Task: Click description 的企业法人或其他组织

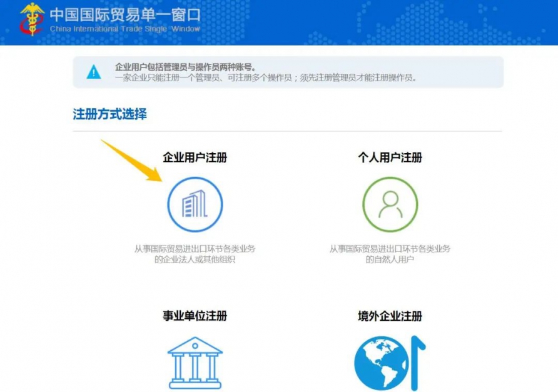Action: 195,259
